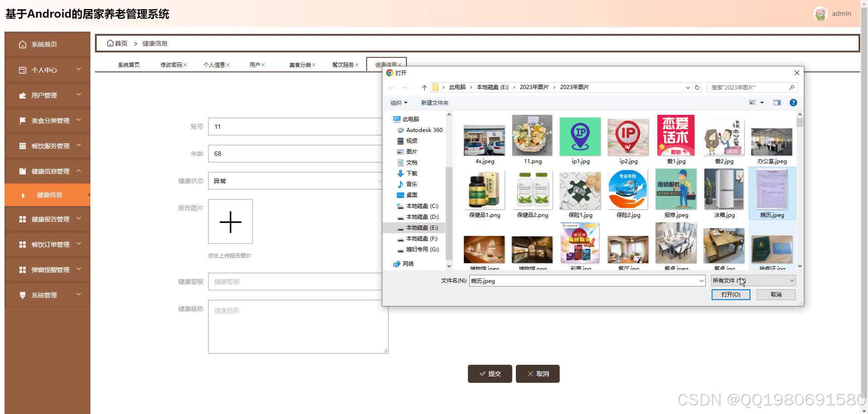
Task: Close the 用户 tab
Action: pos(264,65)
